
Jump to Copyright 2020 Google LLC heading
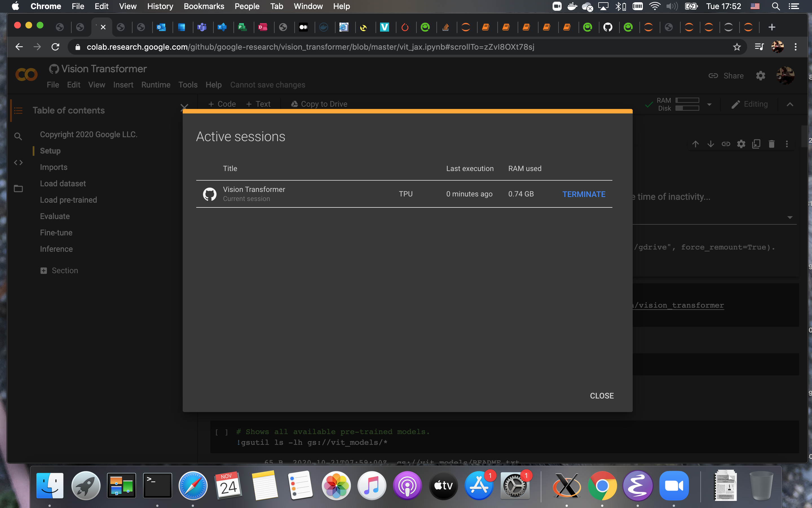(x=89, y=134)
